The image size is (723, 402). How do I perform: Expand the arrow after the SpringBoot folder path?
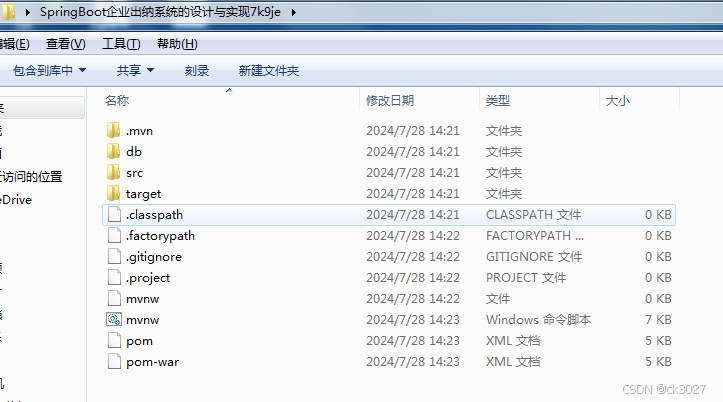(293, 12)
